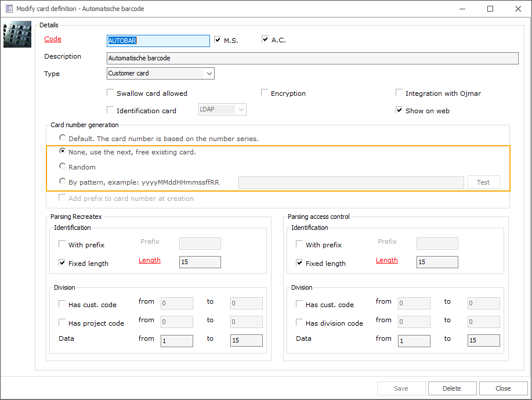
Task: Enable Swallow card allowed
Action: point(111,93)
